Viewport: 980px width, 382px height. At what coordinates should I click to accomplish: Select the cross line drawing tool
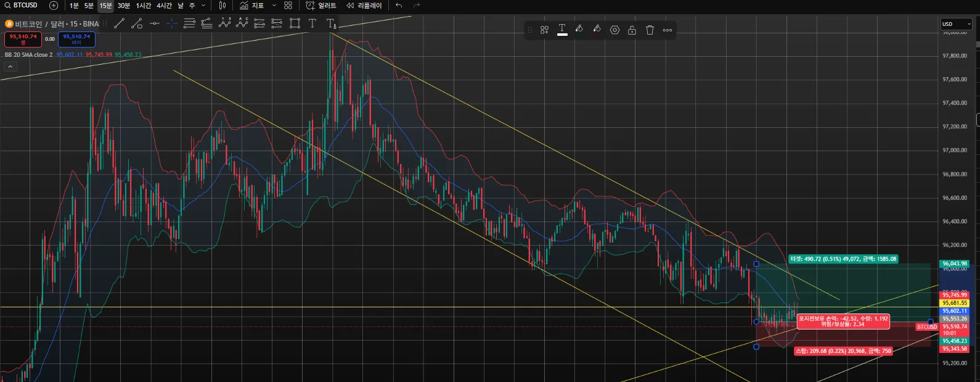point(172,23)
